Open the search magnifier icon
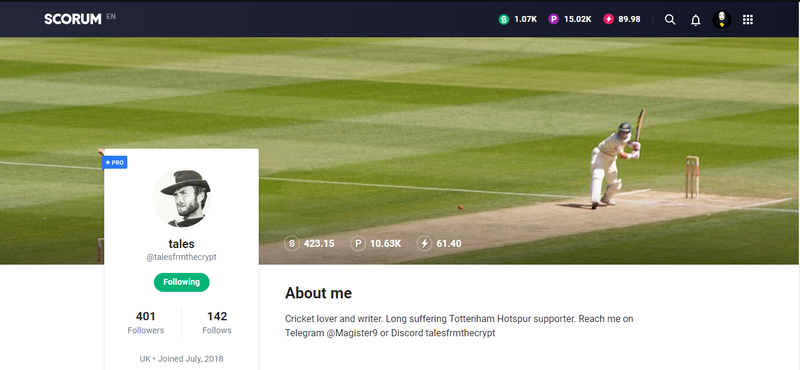 670,20
